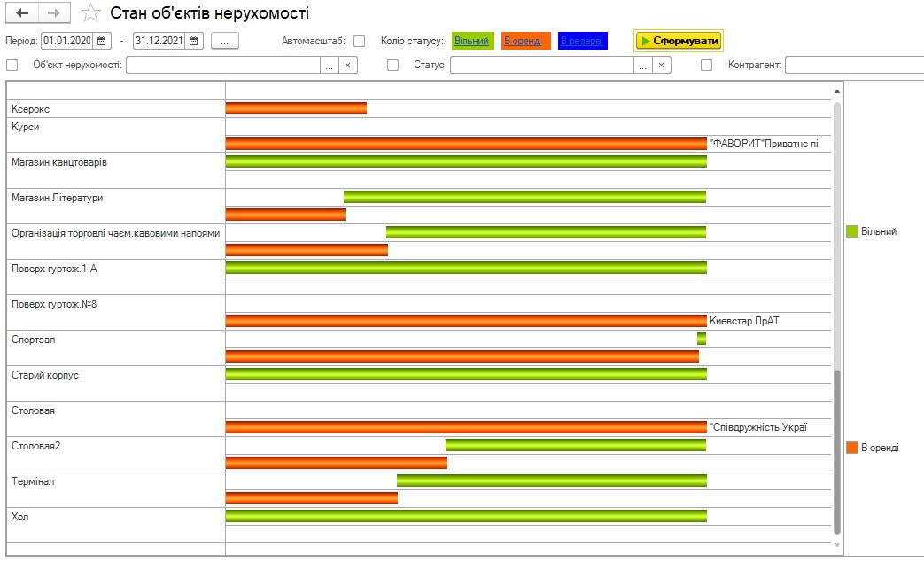Click the forward navigation arrow
924x562 pixels.
[x=53, y=13]
